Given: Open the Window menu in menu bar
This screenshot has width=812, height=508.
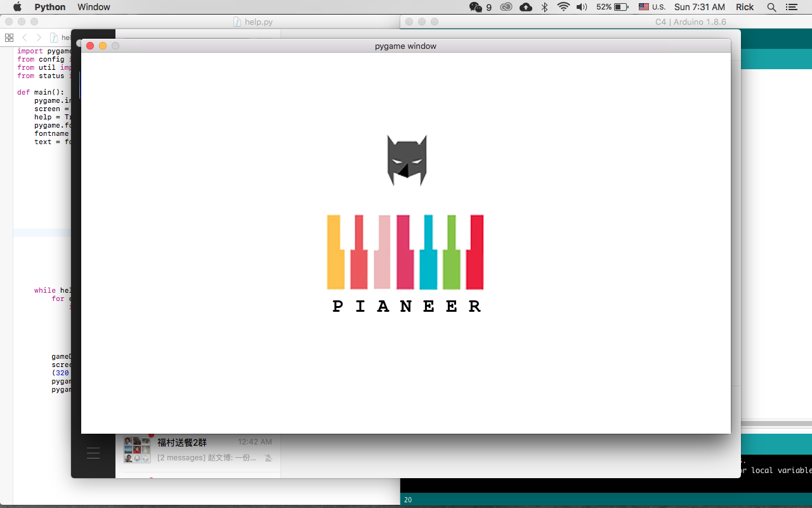Looking at the screenshot, I should coord(94,7).
